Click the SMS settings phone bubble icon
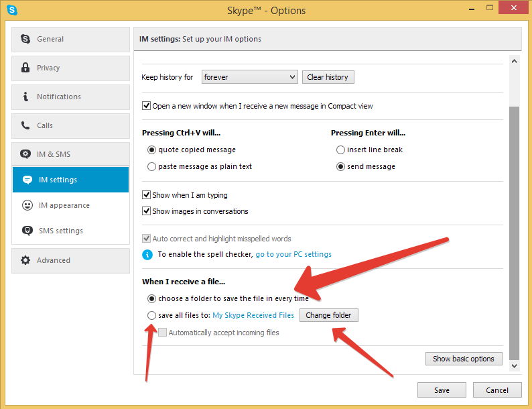 click(27, 231)
